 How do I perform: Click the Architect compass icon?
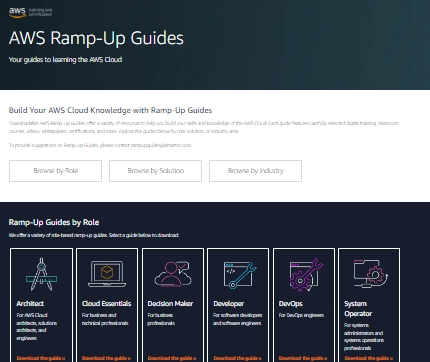tap(41, 274)
